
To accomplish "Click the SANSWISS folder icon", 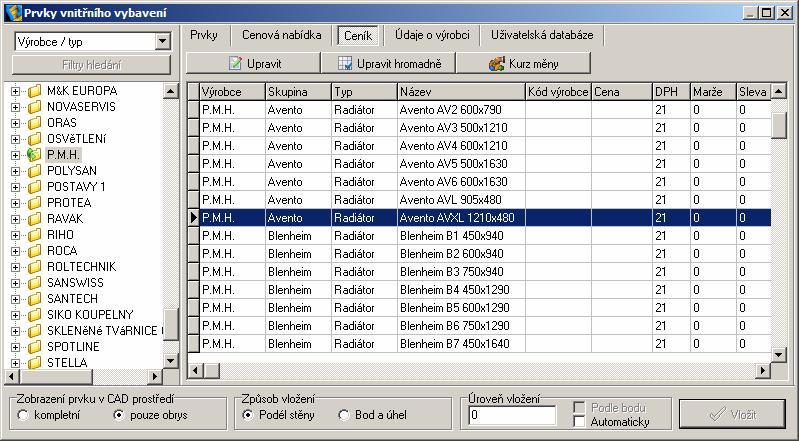I will click(34, 283).
